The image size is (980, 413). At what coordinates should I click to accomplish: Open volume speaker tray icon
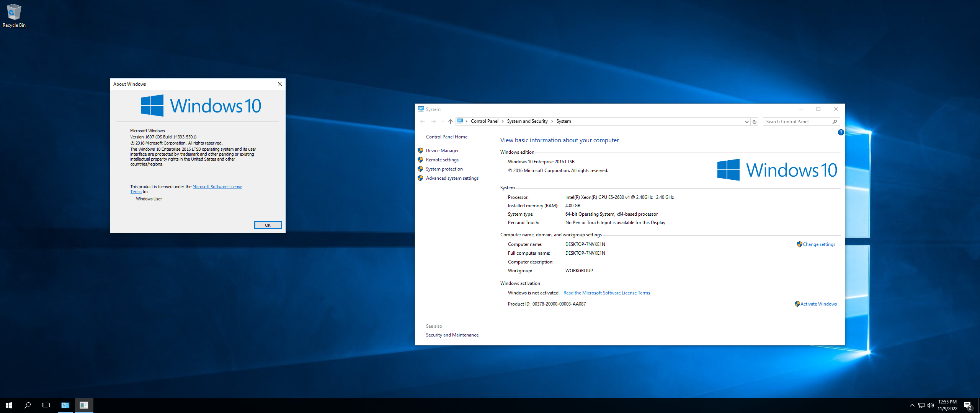(931, 405)
